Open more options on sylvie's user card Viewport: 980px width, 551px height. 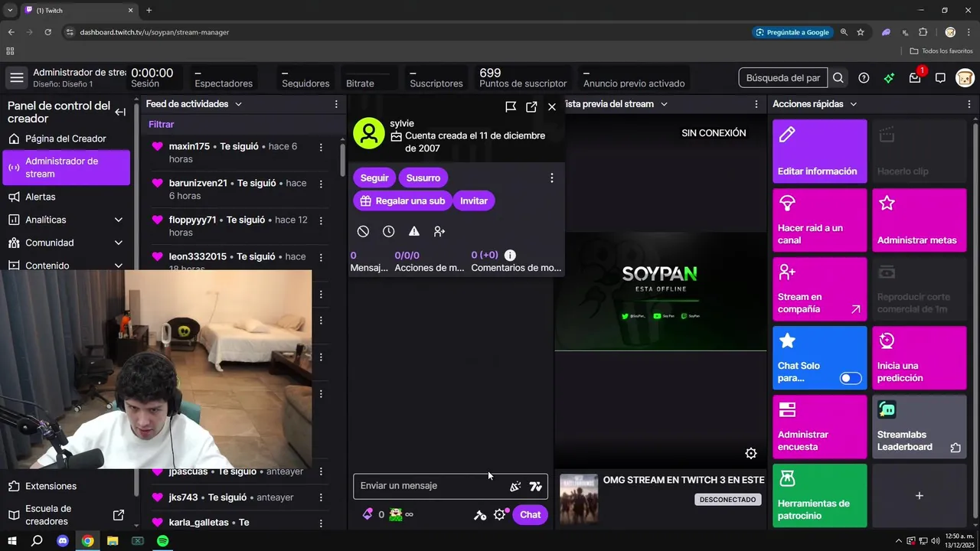tap(551, 178)
